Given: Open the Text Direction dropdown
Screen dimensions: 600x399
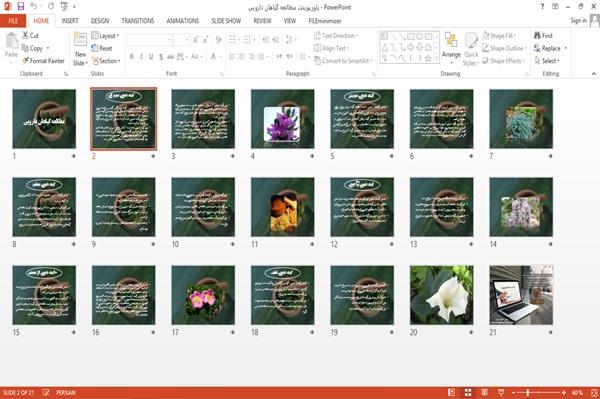Looking at the screenshot, I should click(336, 36).
